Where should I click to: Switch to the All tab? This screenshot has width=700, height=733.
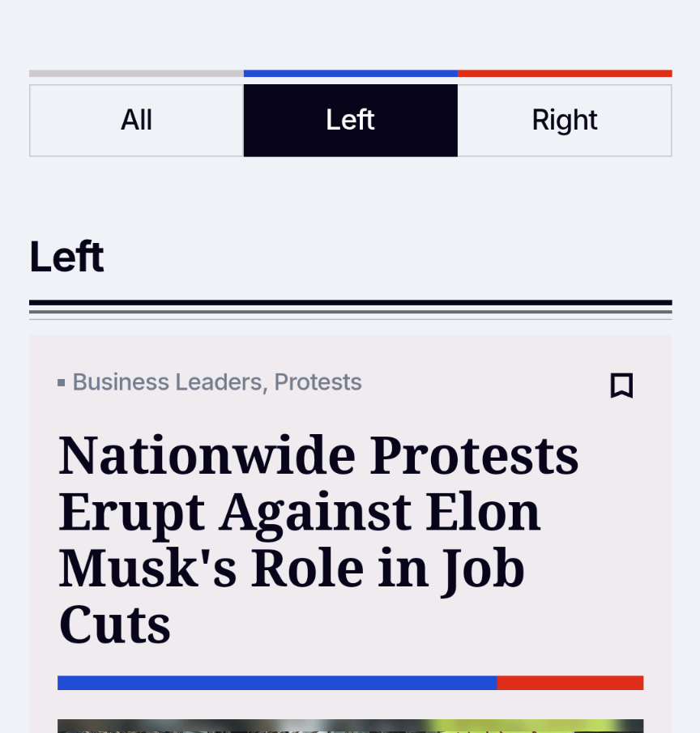[x=137, y=121]
